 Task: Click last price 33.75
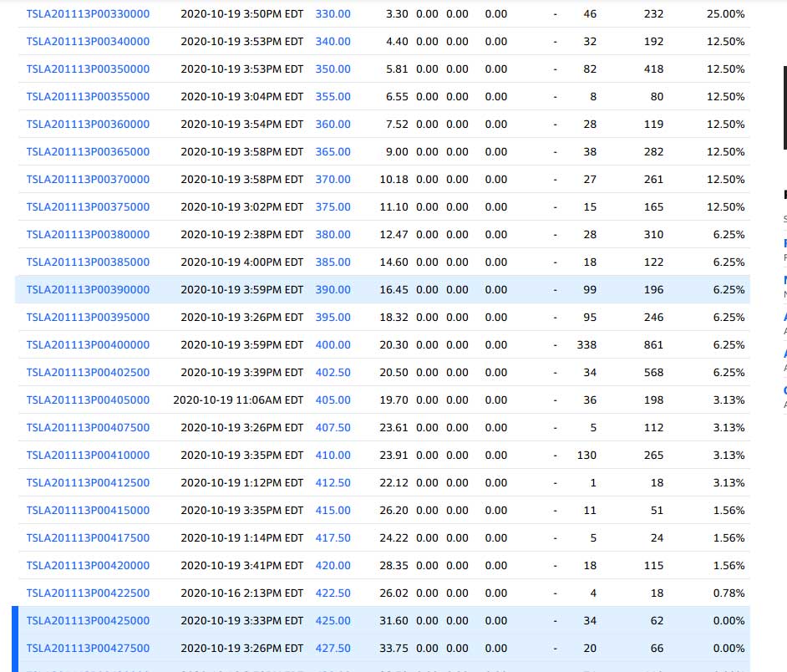[x=394, y=649]
